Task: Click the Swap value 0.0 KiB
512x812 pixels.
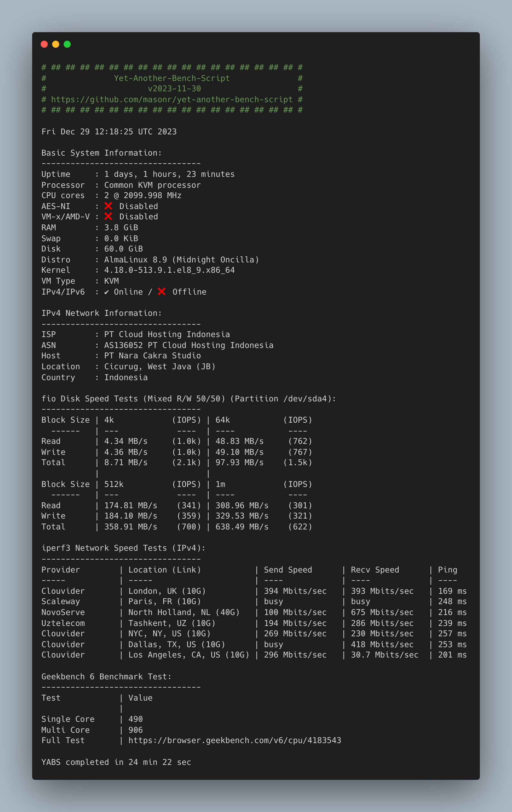Action: [121, 238]
